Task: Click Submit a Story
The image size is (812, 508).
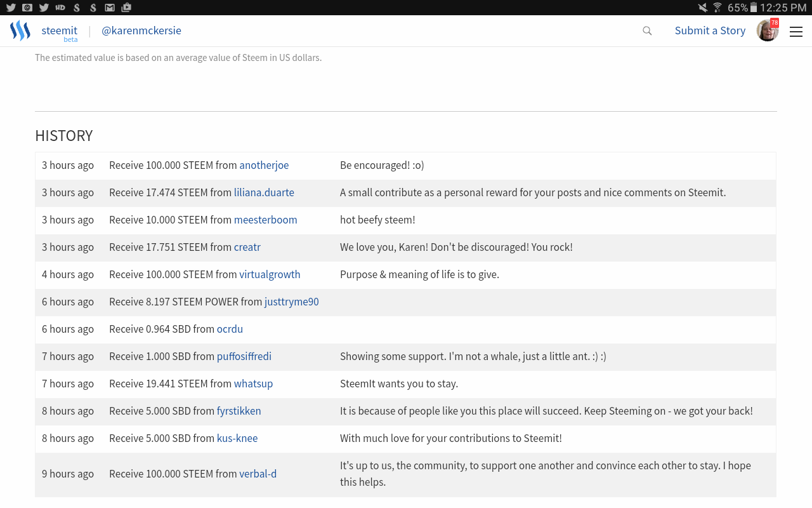Action: [710, 30]
